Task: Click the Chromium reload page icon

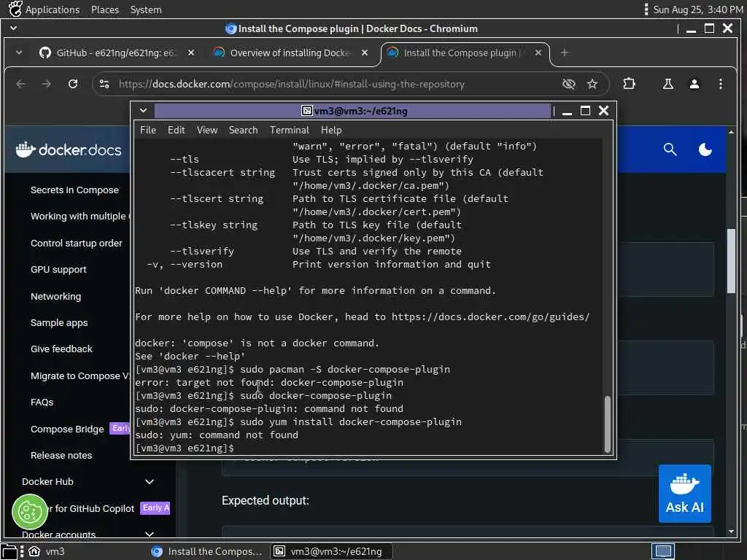Action: [73, 85]
